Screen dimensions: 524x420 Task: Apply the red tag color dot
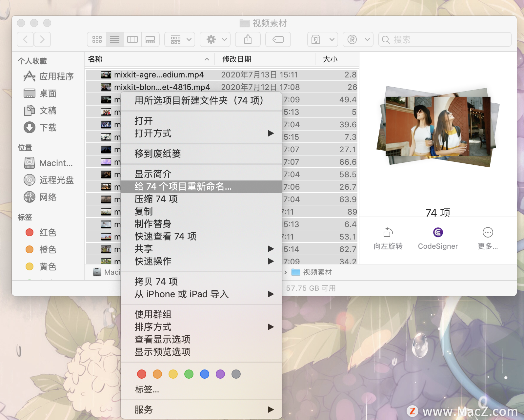coord(142,374)
